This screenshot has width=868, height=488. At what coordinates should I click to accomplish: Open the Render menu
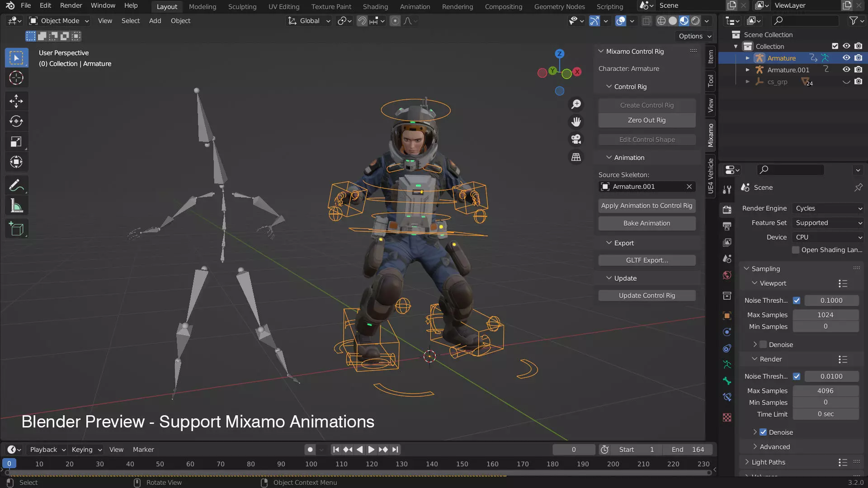point(71,5)
